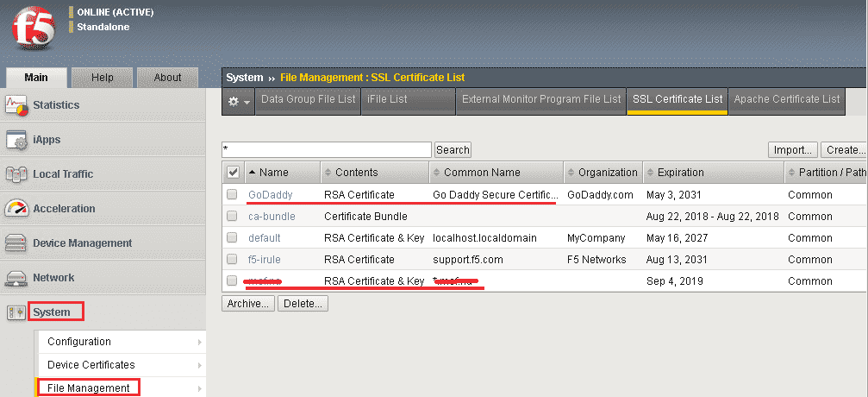Click 'MyCompany' organization cell
Image resolution: width=868 pixels, height=397 pixels.
pos(596,238)
